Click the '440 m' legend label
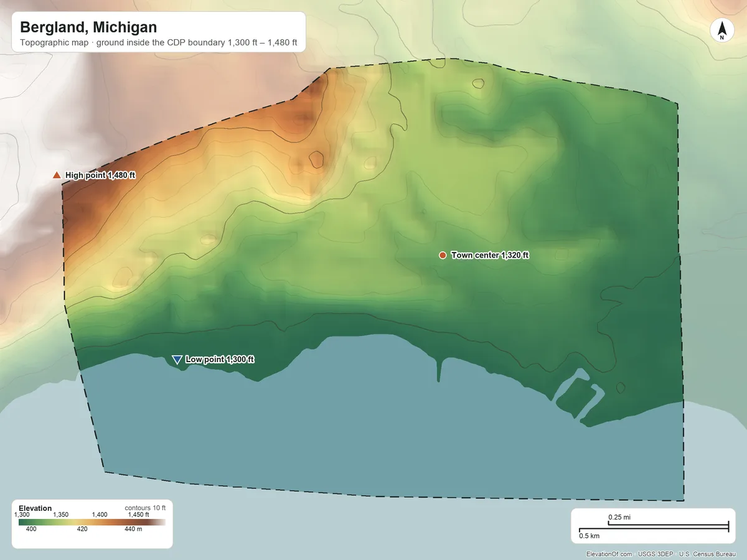The image size is (747, 560). (133, 529)
